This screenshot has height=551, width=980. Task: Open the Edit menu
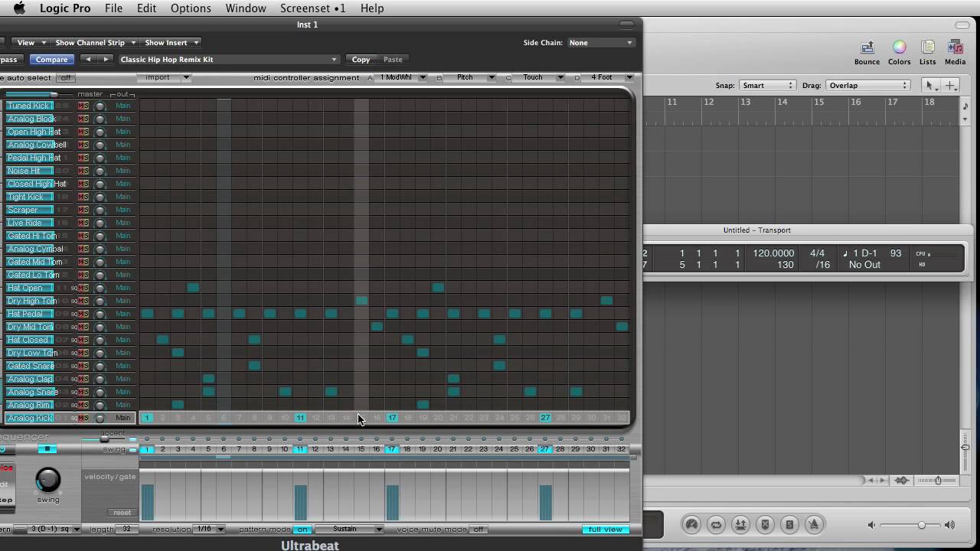click(x=146, y=8)
